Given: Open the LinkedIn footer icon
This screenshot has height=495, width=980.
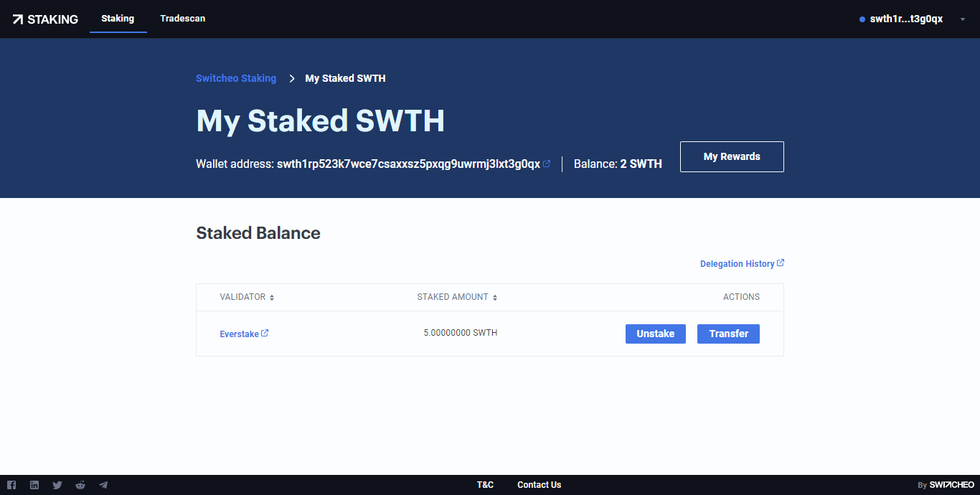Looking at the screenshot, I should click(34, 485).
